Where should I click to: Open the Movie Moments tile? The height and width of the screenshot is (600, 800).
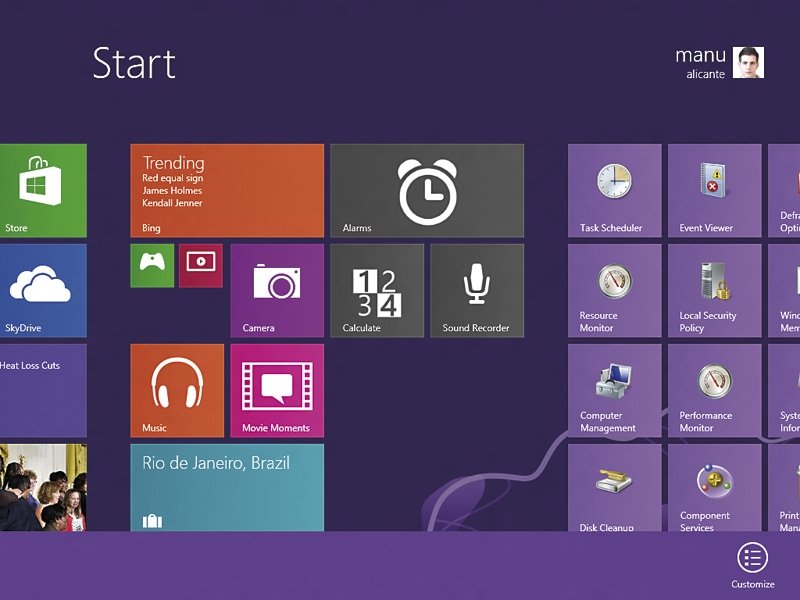[x=277, y=390]
